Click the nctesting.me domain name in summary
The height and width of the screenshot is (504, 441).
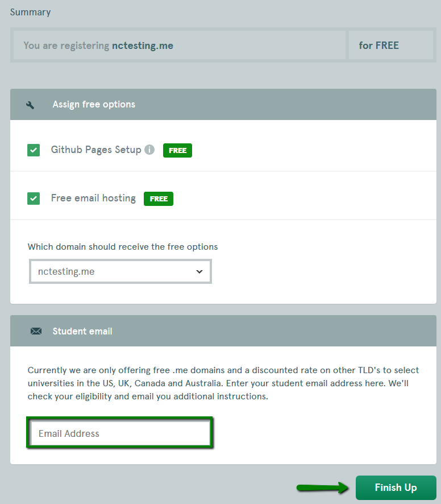click(143, 46)
